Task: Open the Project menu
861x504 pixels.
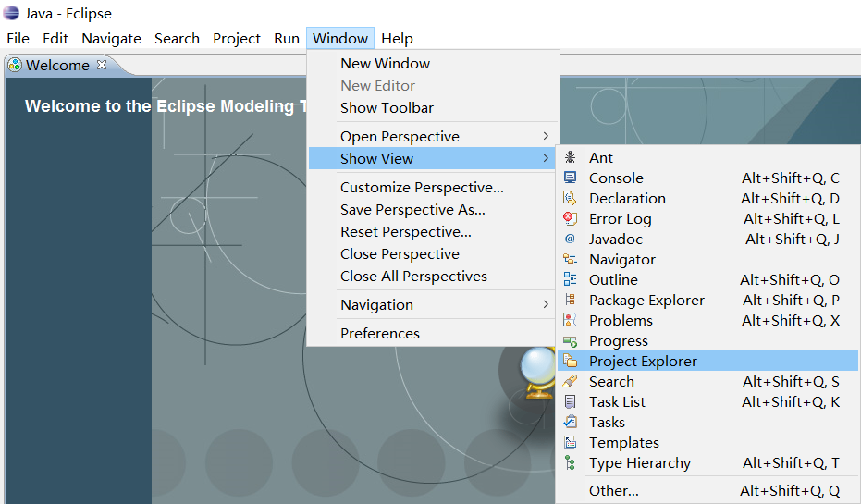Action: (x=237, y=39)
